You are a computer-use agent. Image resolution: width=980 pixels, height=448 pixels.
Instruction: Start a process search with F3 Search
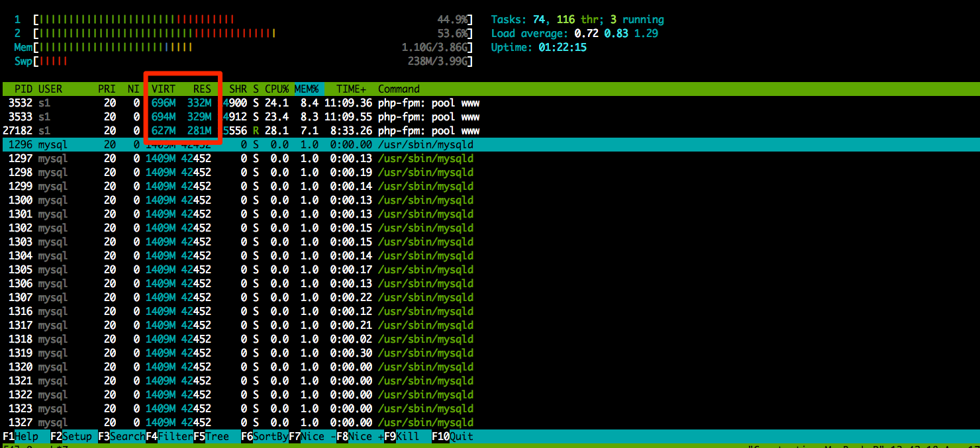pos(122,437)
